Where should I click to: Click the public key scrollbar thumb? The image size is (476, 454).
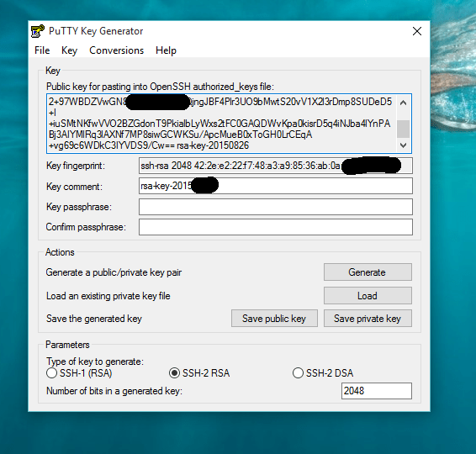(x=403, y=129)
